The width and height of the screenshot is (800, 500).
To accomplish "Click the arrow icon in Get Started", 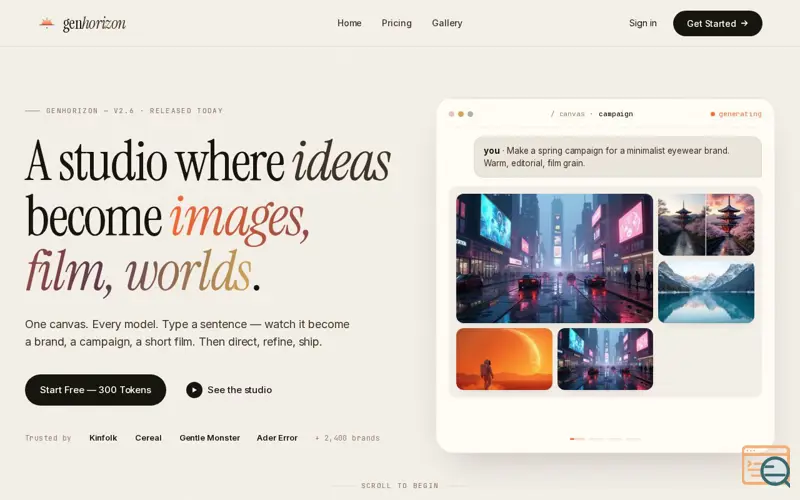I will [744, 23].
